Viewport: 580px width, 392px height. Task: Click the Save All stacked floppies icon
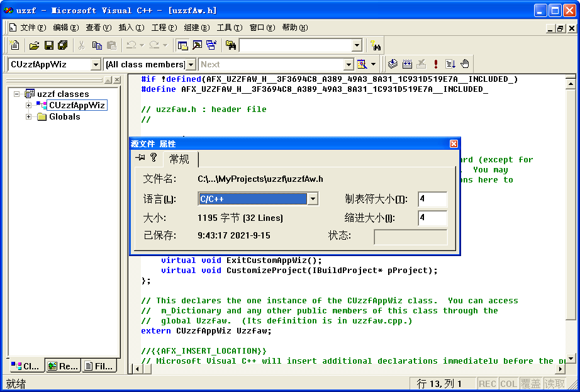click(63, 45)
